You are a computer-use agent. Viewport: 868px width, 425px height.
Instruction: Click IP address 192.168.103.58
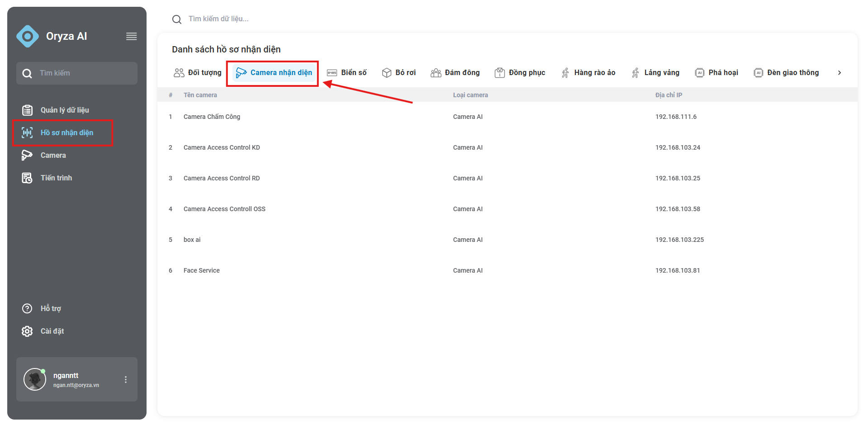[x=678, y=209]
